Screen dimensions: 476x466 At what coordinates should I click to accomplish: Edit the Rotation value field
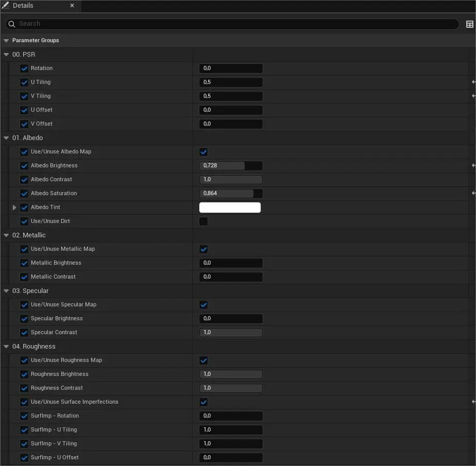click(231, 68)
